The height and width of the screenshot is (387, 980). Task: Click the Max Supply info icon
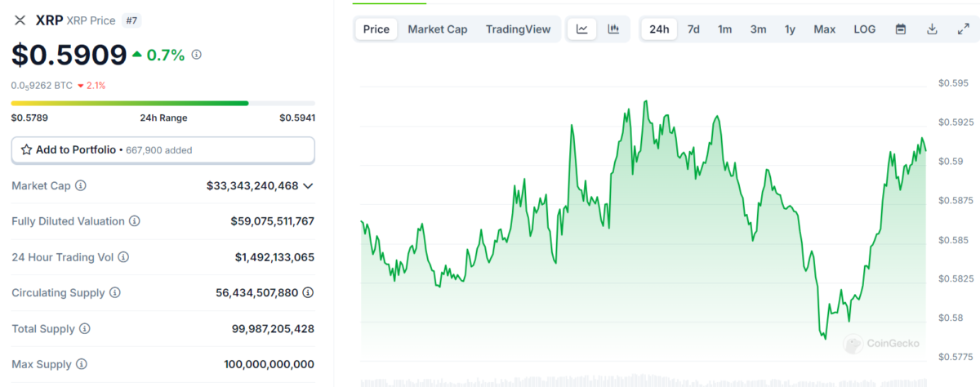(82, 364)
